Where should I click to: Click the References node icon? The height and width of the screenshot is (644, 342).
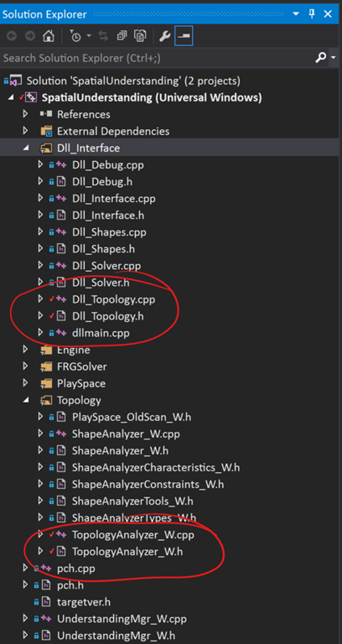point(45,114)
